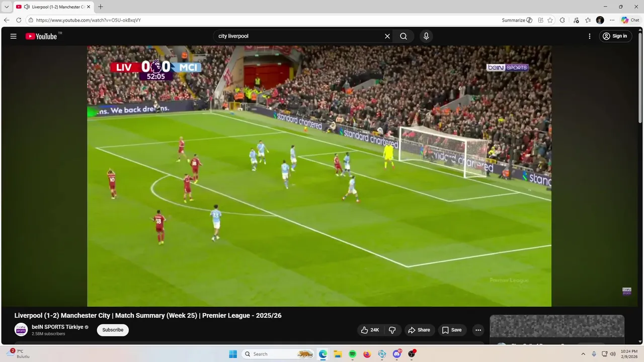Click the tray microphone icon
The width and height of the screenshot is (644, 362).
click(594, 354)
